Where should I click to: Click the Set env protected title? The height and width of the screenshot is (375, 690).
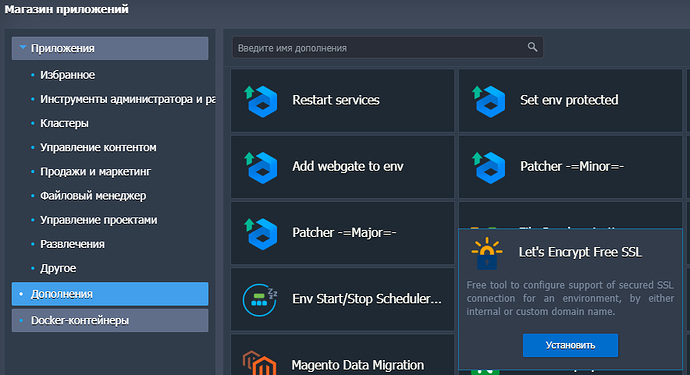(x=569, y=100)
